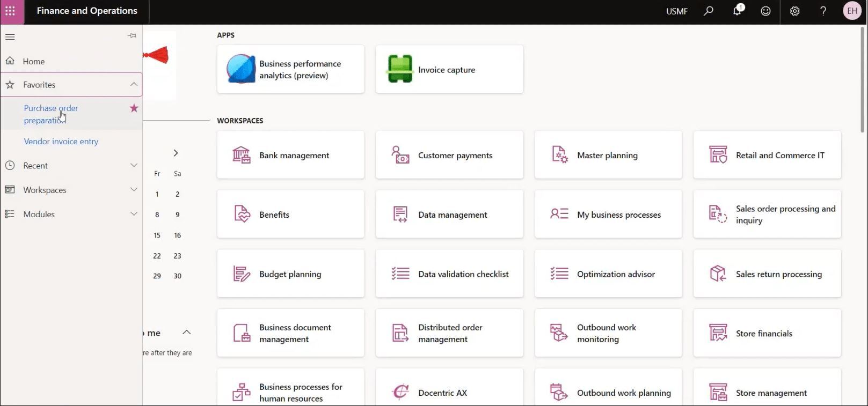Expand the Modules section
Screen dimensions: 868x406
pyautogui.click(x=134, y=214)
